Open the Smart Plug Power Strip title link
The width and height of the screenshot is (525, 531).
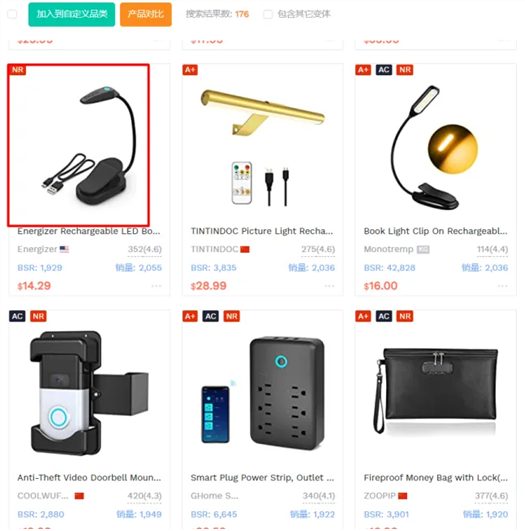point(262,478)
